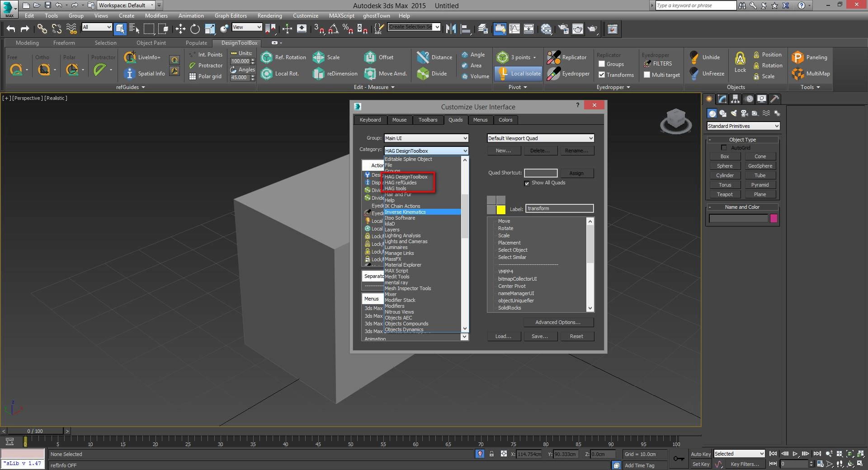Click the Redo arrow in main toolbar
This screenshot has width=868, height=470.
25,29
